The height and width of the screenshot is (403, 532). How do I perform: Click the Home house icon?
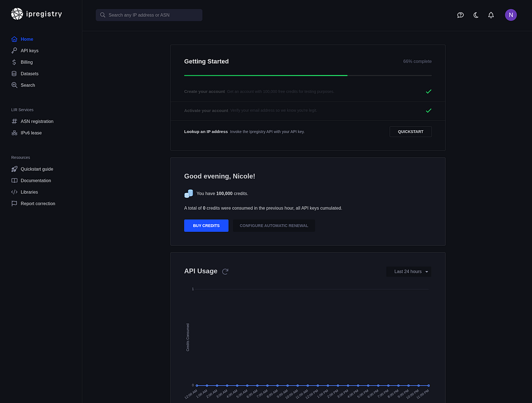[14, 39]
